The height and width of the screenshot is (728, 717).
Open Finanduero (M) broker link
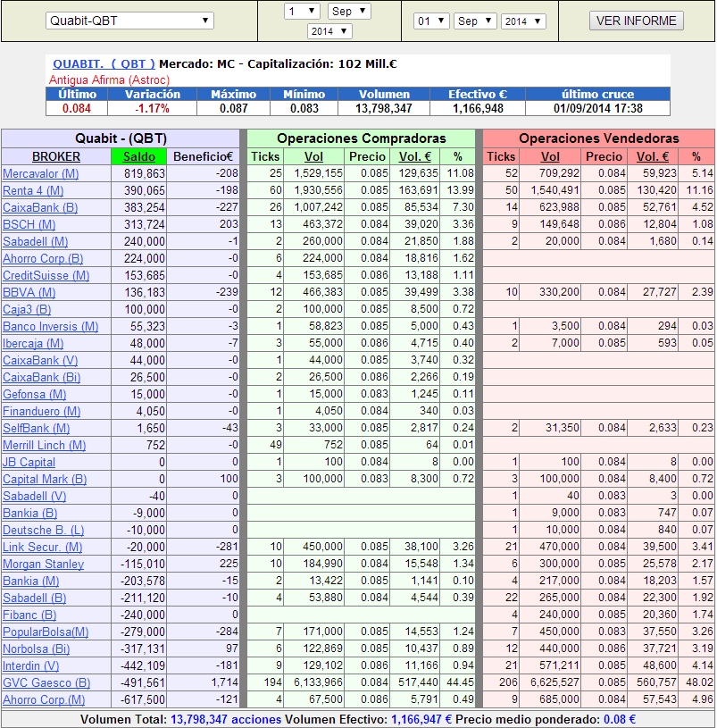[42, 412]
